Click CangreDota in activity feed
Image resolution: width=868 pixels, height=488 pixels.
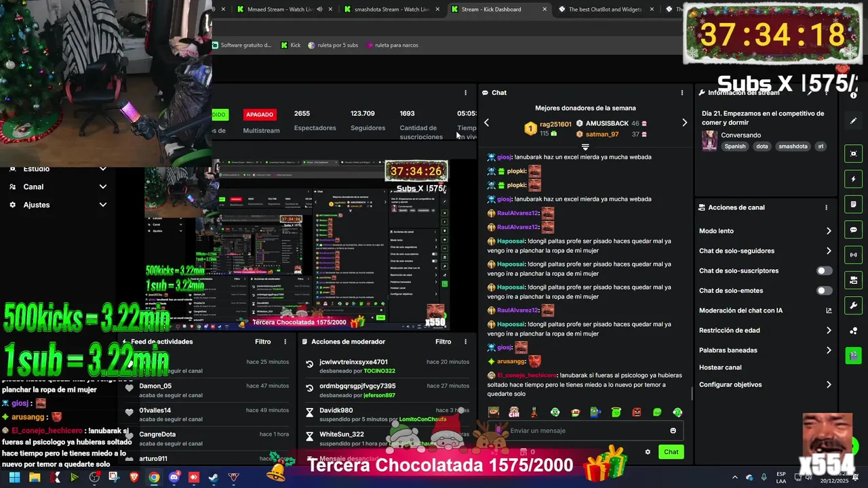(157, 434)
